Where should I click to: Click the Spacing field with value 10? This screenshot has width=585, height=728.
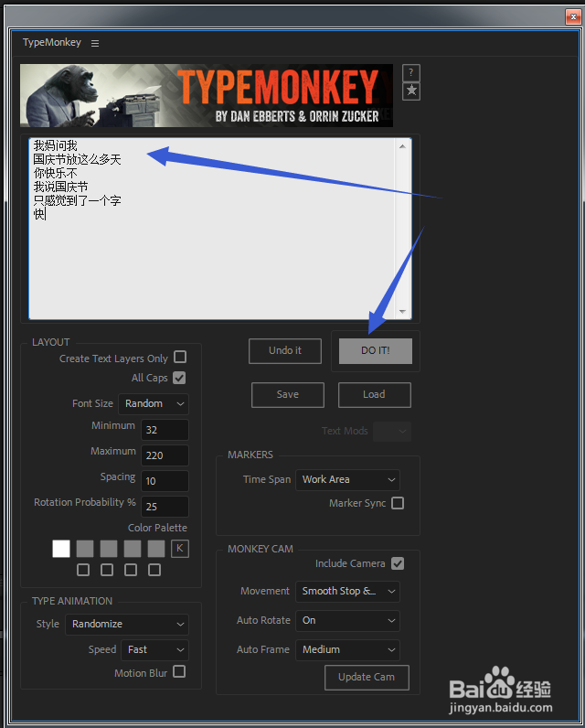pos(165,481)
